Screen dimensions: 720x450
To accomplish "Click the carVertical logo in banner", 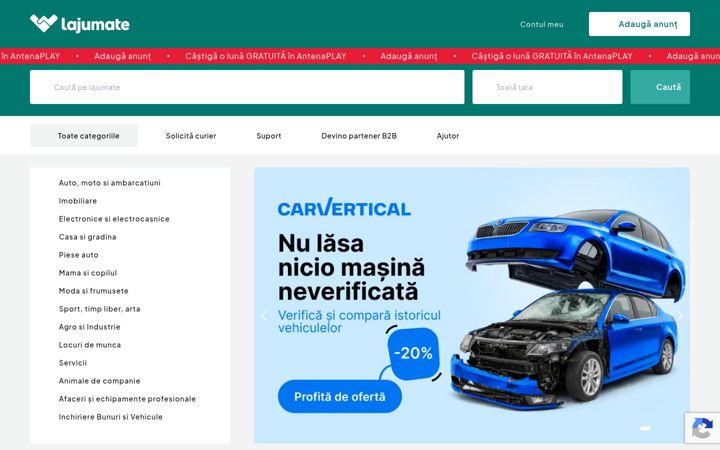I will 344,208.
